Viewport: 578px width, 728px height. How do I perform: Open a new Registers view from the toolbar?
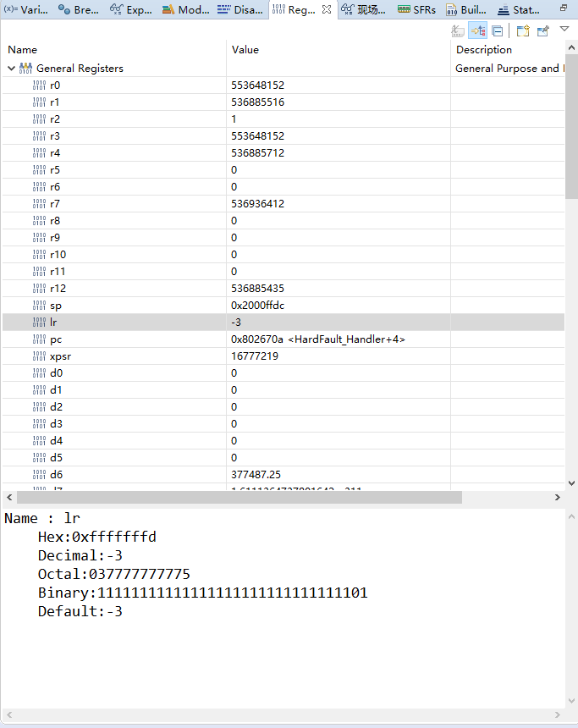click(x=522, y=30)
